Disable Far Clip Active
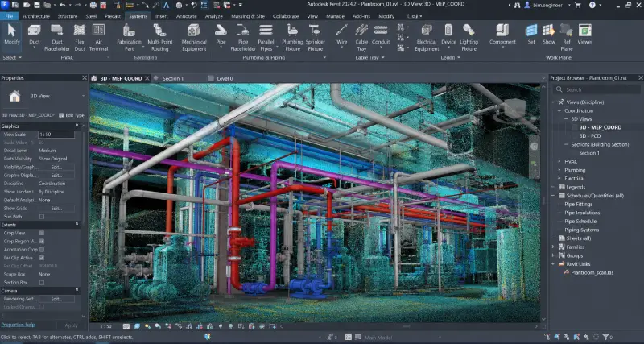The image size is (644, 344). 42,258
